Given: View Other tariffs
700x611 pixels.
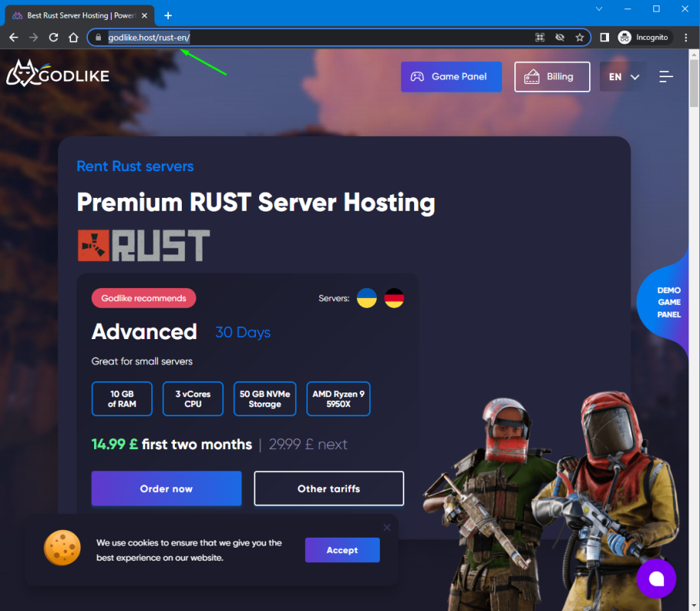Looking at the screenshot, I should pyautogui.click(x=329, y=489).
